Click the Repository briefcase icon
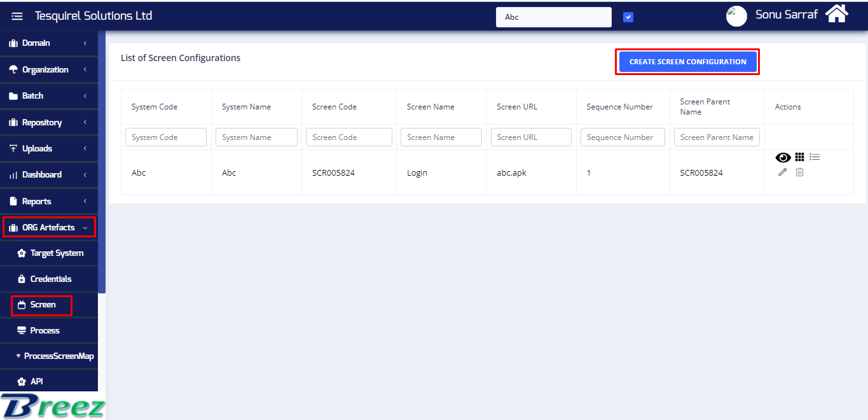Screen dimensions: 868x420 pyautogui.click(x=13, y=123)
